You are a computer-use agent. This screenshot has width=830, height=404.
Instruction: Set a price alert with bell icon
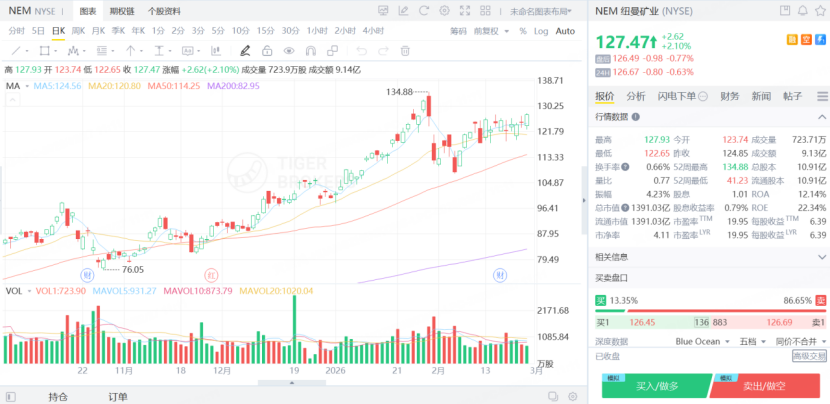(x=803, y=11)
